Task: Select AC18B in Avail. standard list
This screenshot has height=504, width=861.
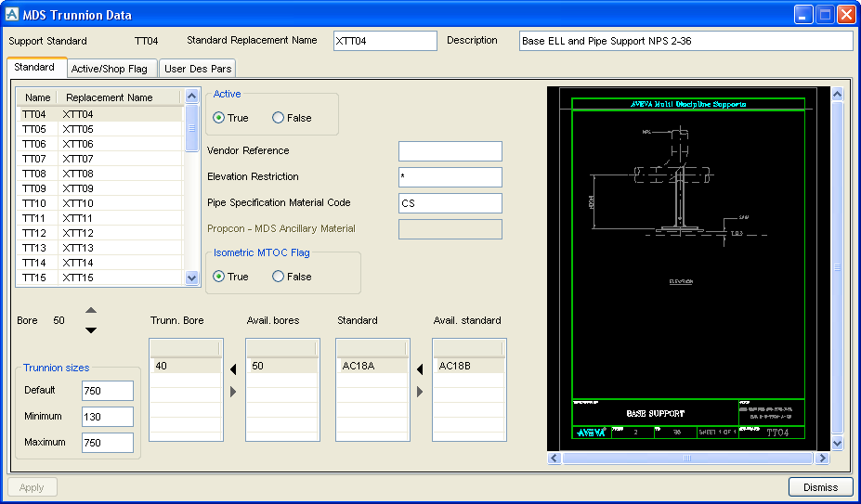Action: pyautogui.click(x=469, y=367)
